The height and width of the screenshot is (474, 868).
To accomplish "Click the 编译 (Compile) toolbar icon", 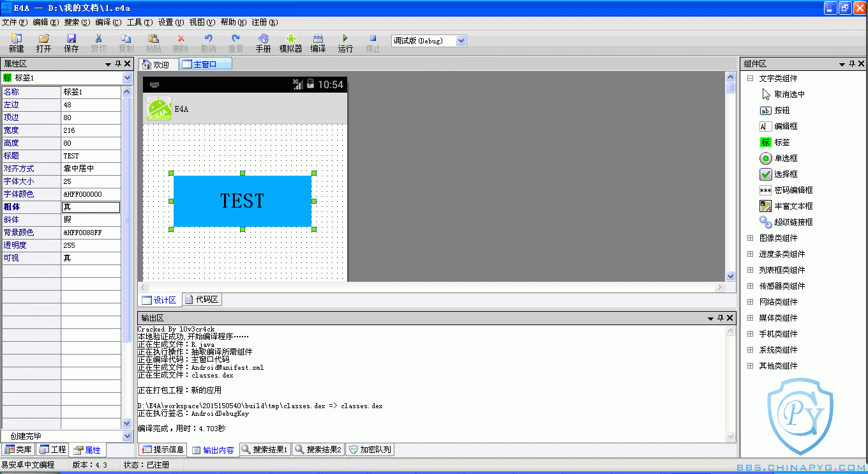I will (318, 43).
